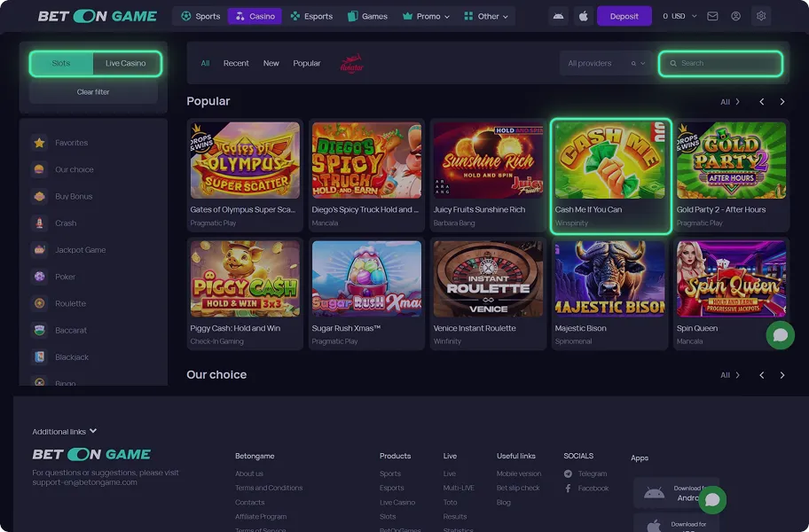This screenshot has height=532, width=809.
Task: Click the mail envelope icon in the header
Action: coord(711,15)
